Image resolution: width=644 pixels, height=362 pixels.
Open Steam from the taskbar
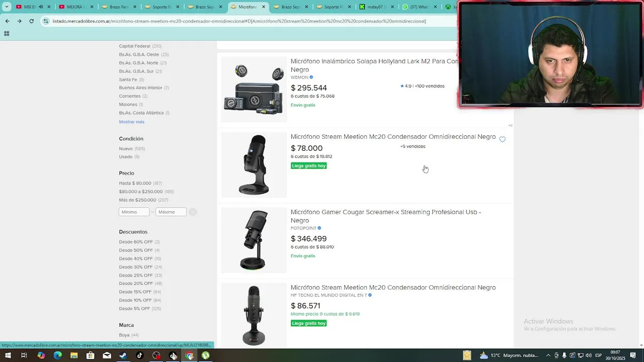pyautogui.click(x=123, y=355)
